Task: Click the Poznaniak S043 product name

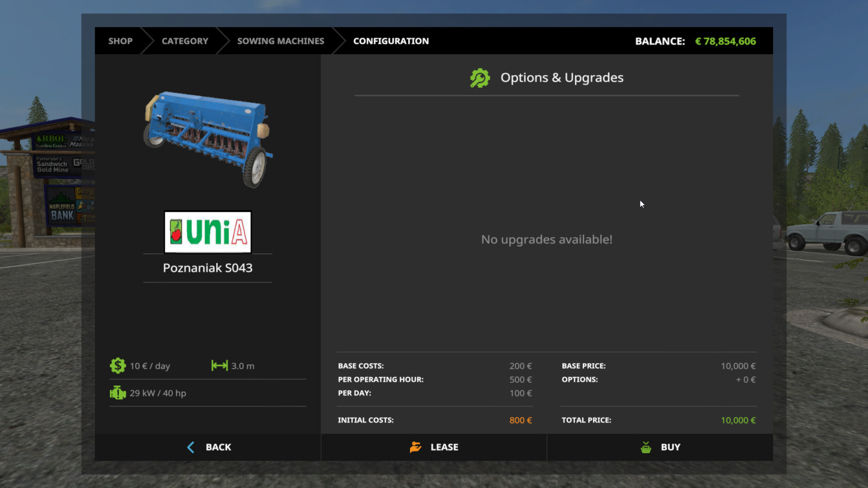Action: click(208, 268)
